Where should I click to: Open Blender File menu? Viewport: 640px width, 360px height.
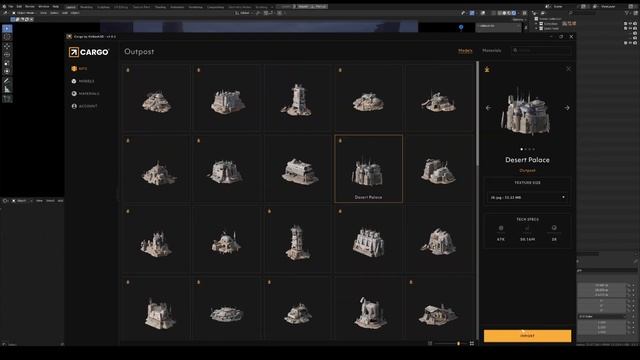tap(11, 7)
